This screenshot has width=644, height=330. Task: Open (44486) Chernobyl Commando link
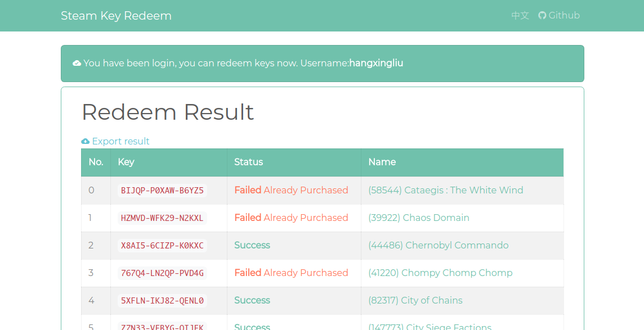point(438,245)
